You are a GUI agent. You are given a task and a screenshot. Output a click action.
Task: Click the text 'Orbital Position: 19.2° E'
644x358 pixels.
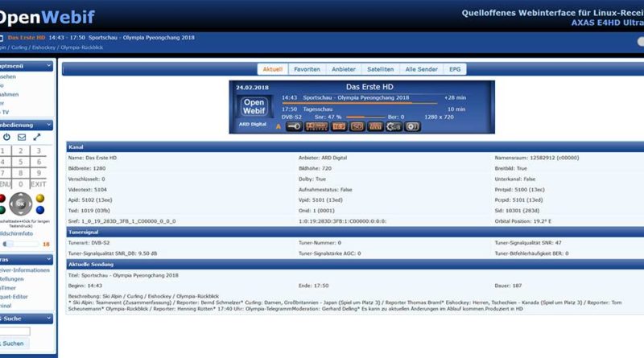(522, 221)
